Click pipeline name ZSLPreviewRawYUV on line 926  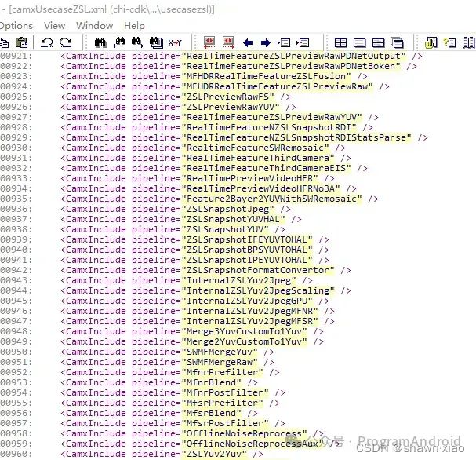coord(231,107)
